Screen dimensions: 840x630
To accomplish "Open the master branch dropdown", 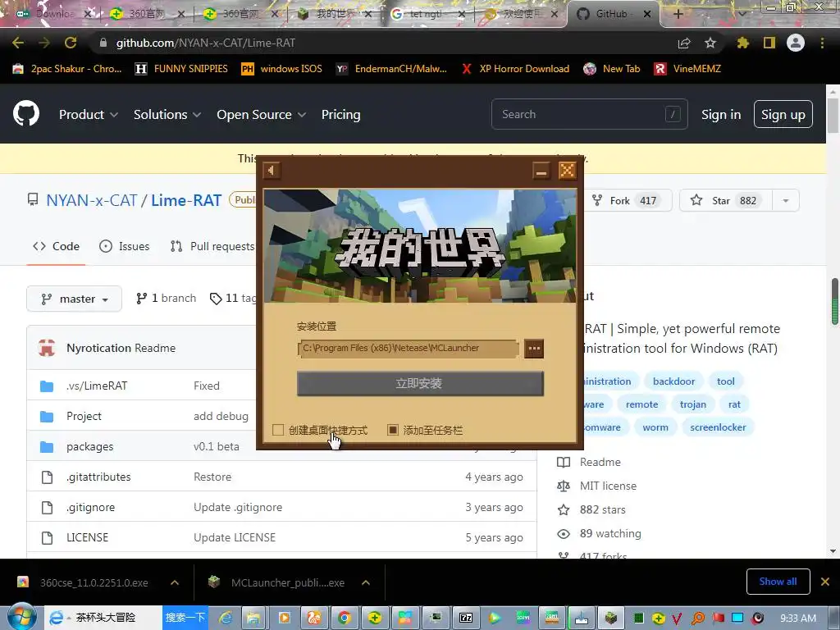I will [75, 299].
